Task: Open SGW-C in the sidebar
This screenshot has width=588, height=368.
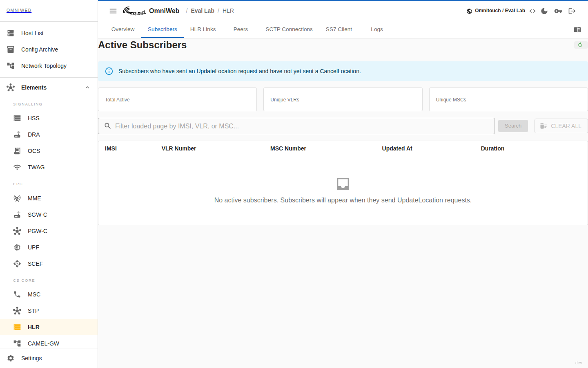Action: [49, 215]
